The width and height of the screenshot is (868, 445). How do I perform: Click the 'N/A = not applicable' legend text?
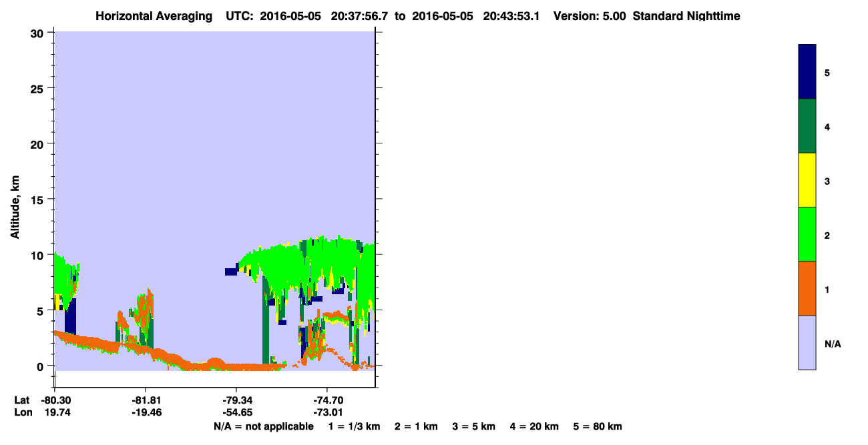tap(263, 426)
